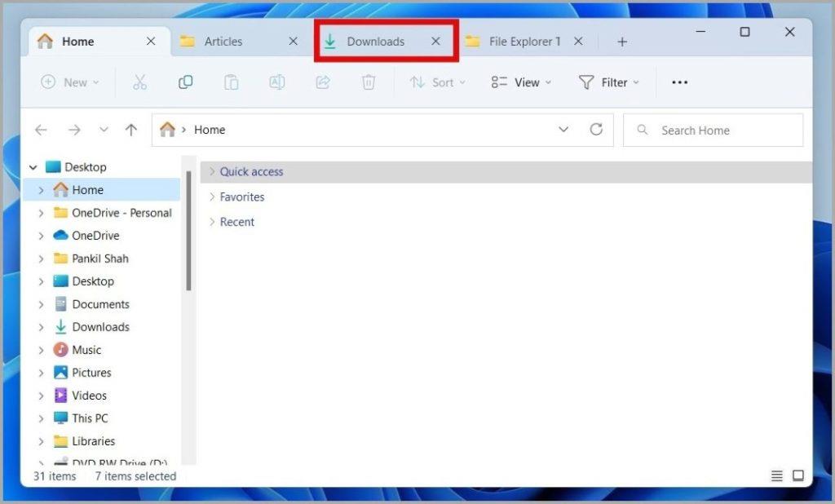Viewport: 835px width, 504px height.
Task: Collapse the Desktop root tree node
Action: [33, 167]
